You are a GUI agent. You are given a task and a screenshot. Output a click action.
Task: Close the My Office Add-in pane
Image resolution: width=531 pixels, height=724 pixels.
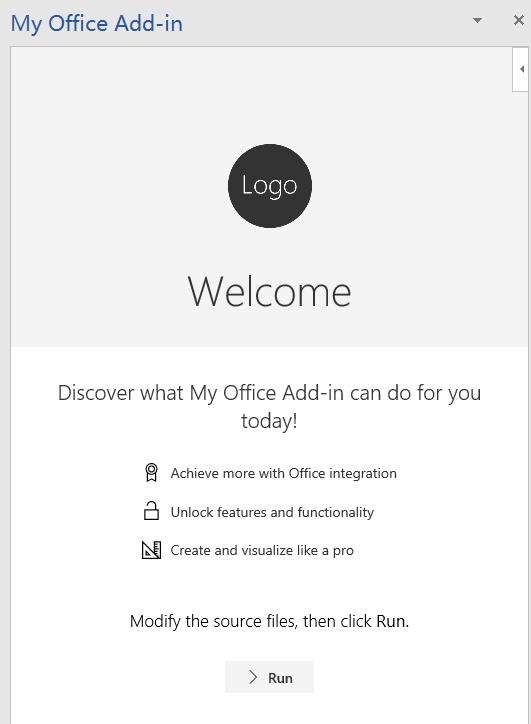pos(519,20)
